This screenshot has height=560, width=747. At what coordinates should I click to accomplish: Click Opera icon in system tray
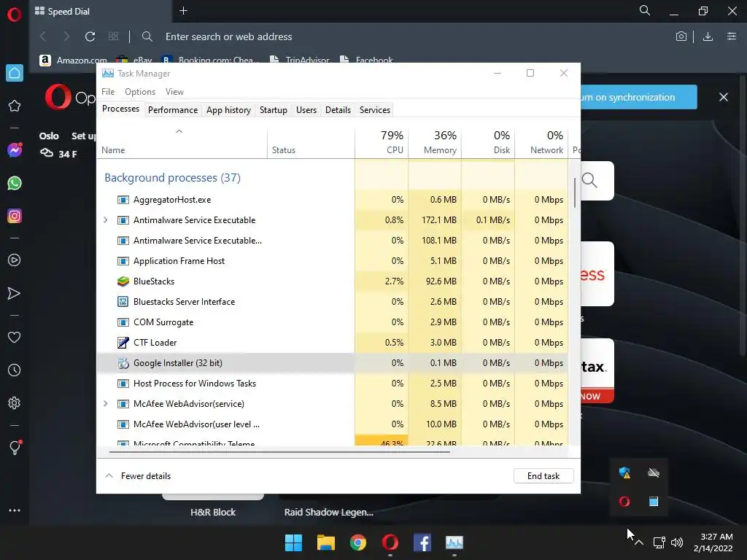[x=624, y=502]
